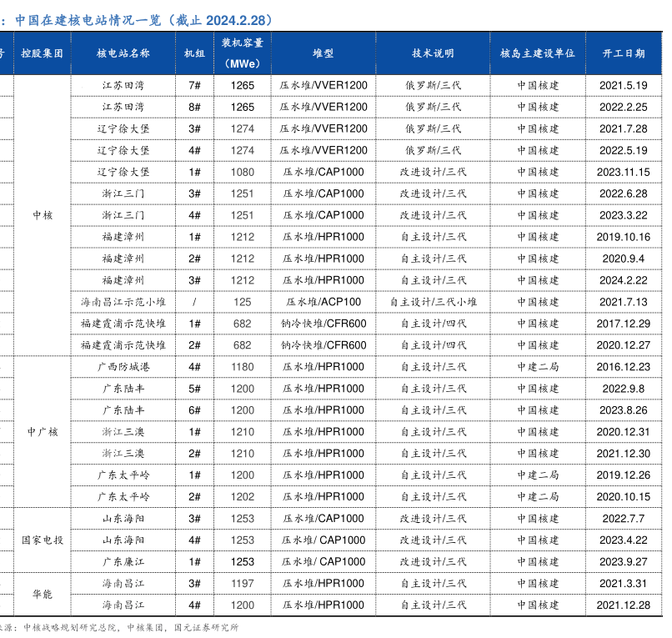This screenshot has height=638, width=672.
Task: Click the start date 2019.12.26
Action: (x=624, y=475)
